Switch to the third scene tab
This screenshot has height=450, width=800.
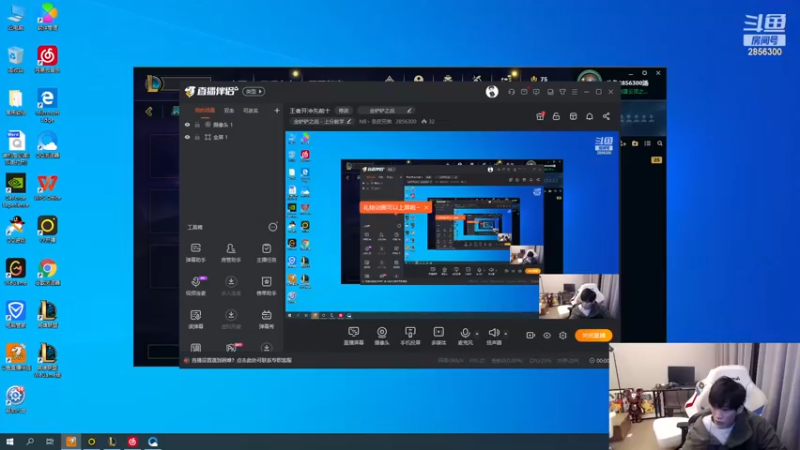tap(251, 110)
